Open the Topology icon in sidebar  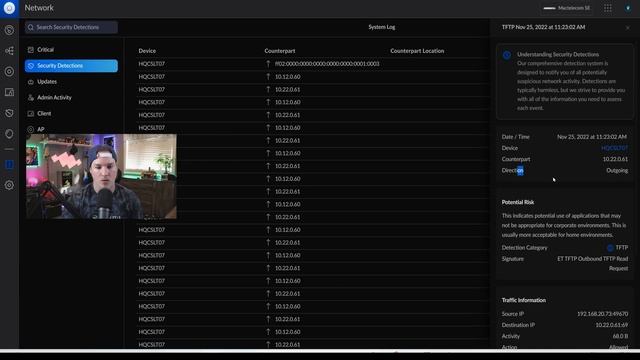9,51
